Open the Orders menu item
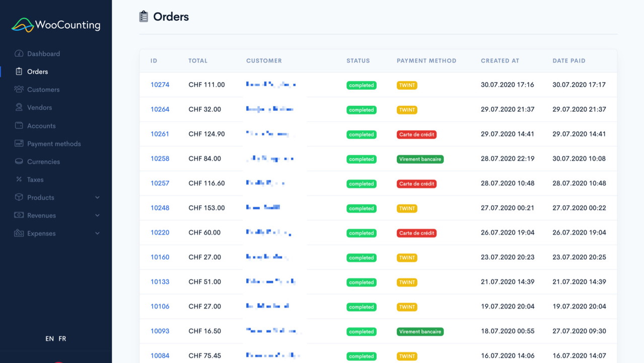The image size is (644, 363). point(37,72)
